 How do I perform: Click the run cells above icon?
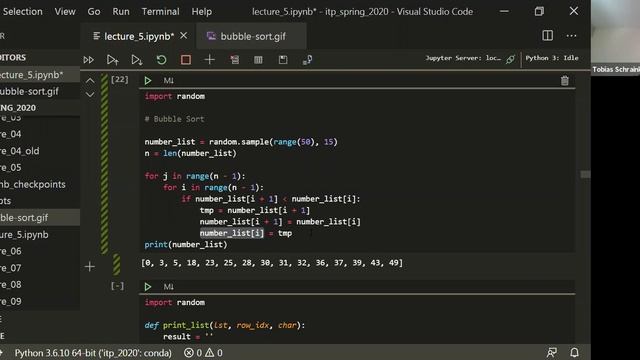coord(112,60)
